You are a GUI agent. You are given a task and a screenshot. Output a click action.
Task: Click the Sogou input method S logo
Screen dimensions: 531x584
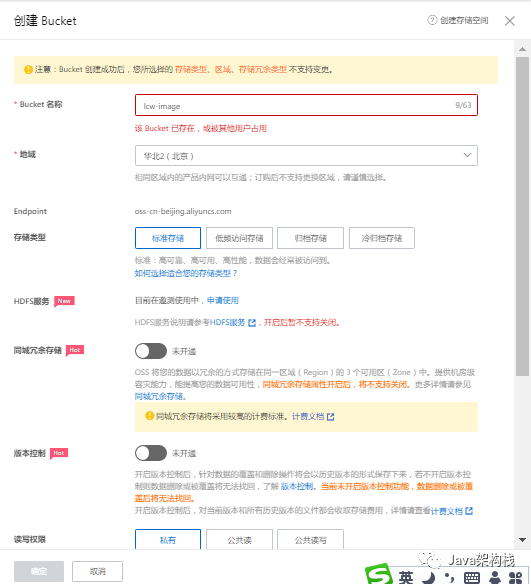[x=379, y=574]
